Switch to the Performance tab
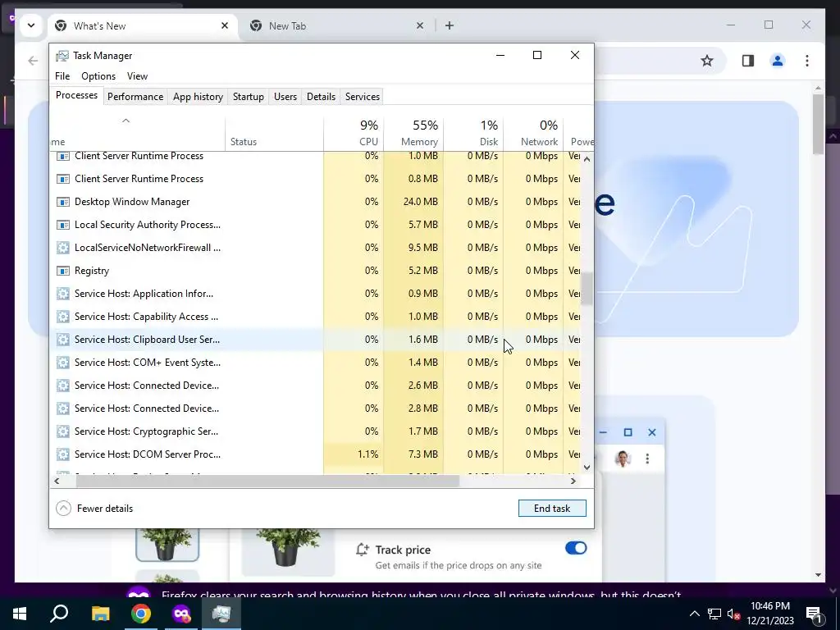Viewport: 840px width, 630px height. pyautogui.click(x=135, y=97)
